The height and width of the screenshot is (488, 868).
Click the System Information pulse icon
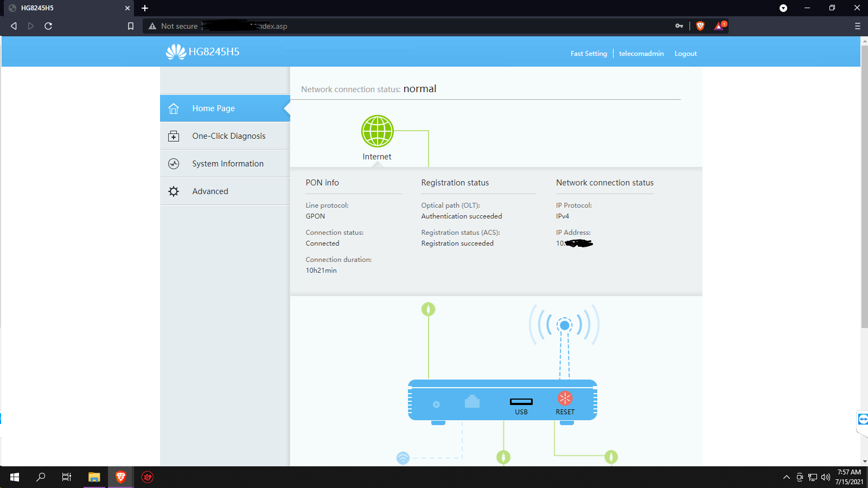[174, 164]
